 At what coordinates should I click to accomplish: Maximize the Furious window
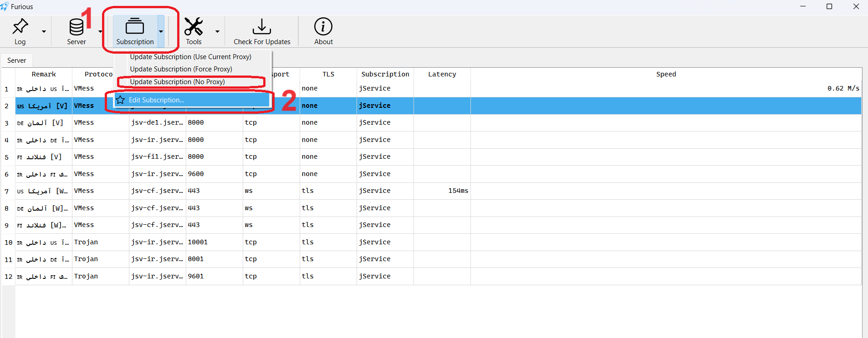coord(829,6)
